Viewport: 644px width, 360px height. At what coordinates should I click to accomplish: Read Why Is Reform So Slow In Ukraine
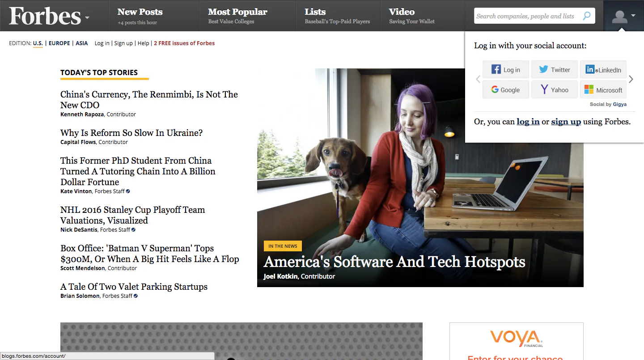pos(131,133)
